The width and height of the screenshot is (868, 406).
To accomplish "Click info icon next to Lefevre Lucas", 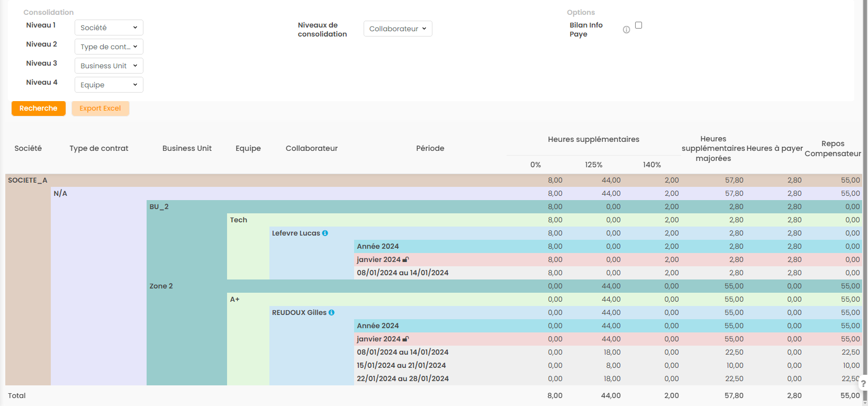I will pyautogui.click(x=325, y=233).
